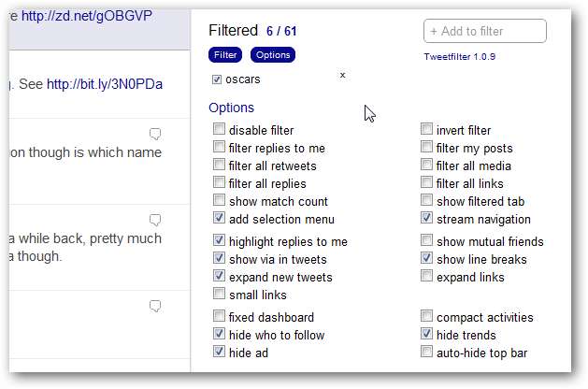The image size is (588, 389).
Task: Enable the disable filter checkbox
Action: [219, 130]
